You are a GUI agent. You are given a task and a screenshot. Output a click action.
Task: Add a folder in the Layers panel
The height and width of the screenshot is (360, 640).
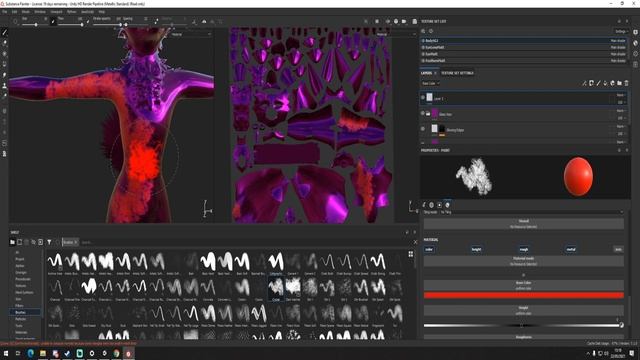pos(619,83)
